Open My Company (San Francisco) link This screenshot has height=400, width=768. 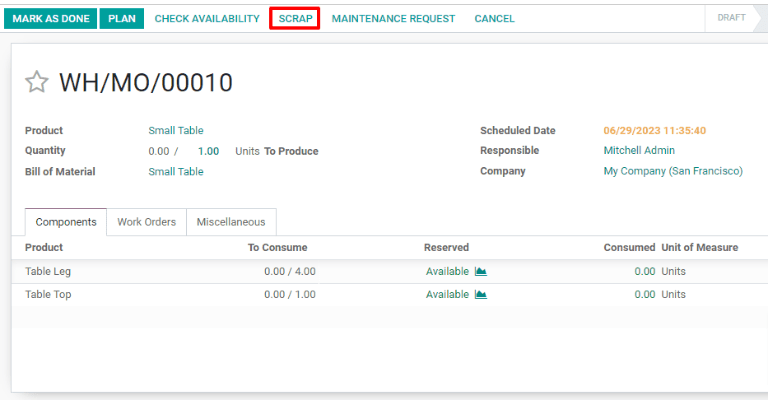pyautogui.click(x=673, y=172)
